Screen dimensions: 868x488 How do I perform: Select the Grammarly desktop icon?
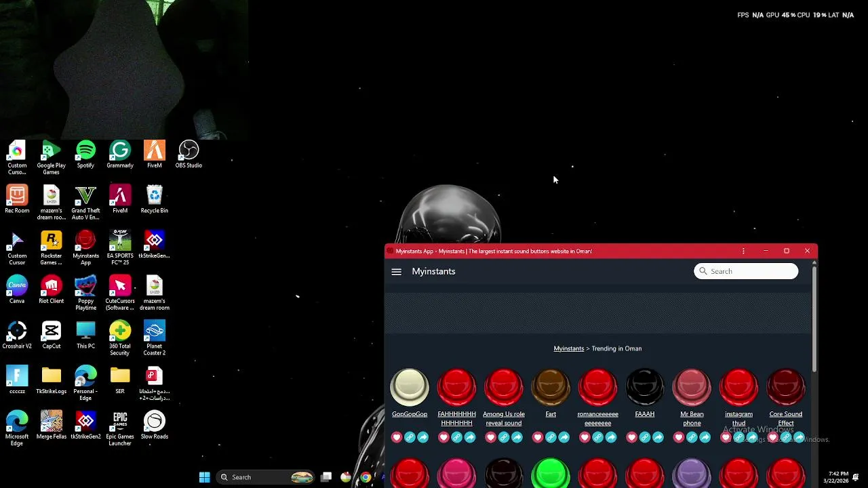120,155
